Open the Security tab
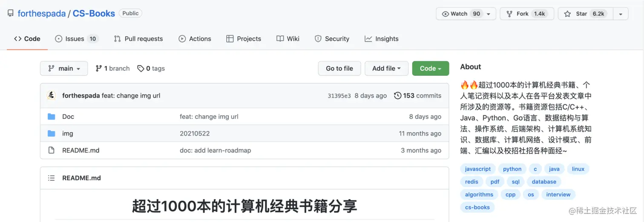Viewport: 644px width, 222px height. click(332, 39)
